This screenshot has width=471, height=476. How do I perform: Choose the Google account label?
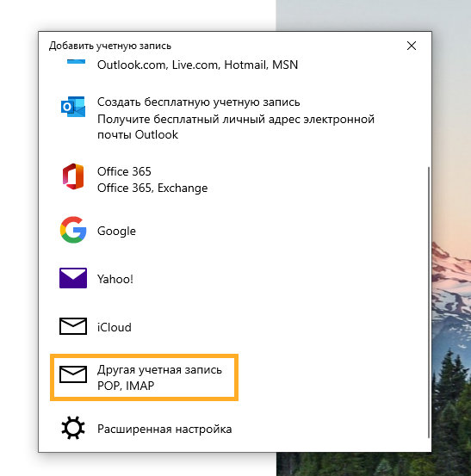(116, 231)
